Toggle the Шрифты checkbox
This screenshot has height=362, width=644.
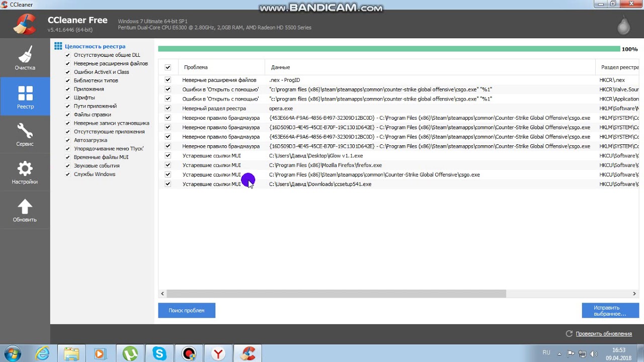click(68, 98)
